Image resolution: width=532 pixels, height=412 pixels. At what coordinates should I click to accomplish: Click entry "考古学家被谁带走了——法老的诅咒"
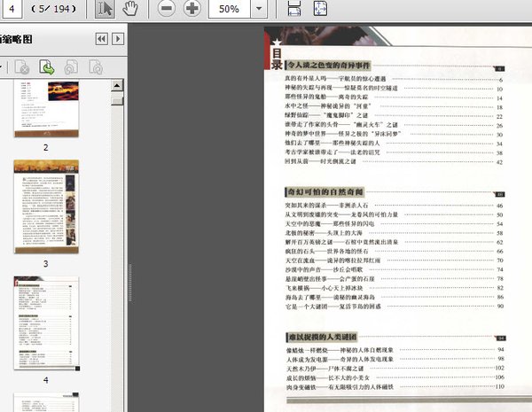pos(332,152)
